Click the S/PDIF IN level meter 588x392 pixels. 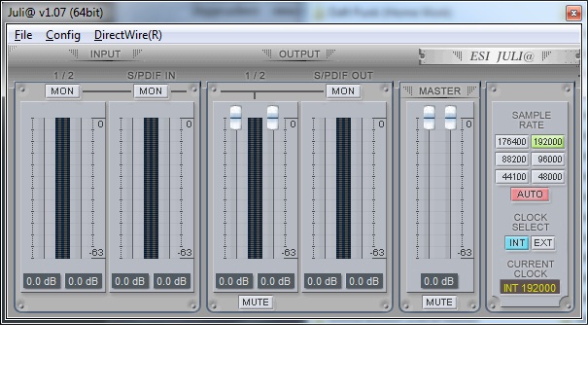coord(151,188)
